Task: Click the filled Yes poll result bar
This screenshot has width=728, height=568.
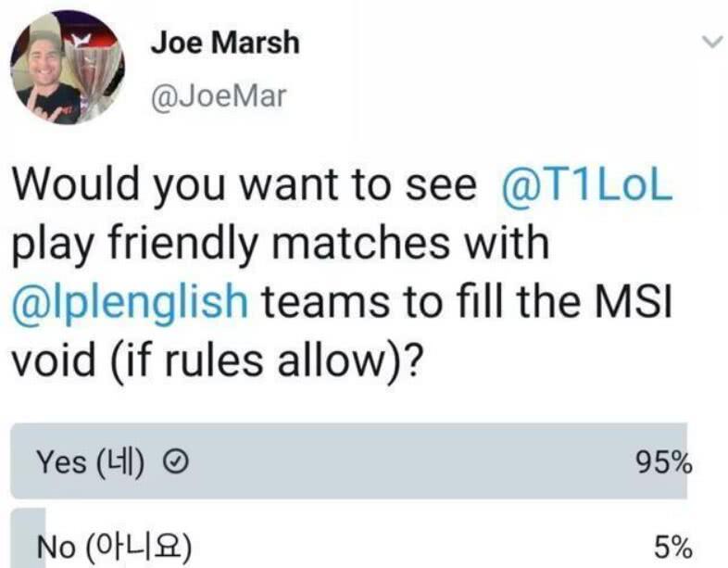Action: tap(370, 462)
